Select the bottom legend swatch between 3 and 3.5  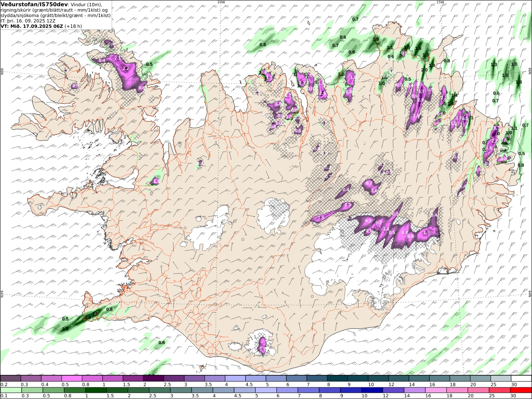coord(180,390)
